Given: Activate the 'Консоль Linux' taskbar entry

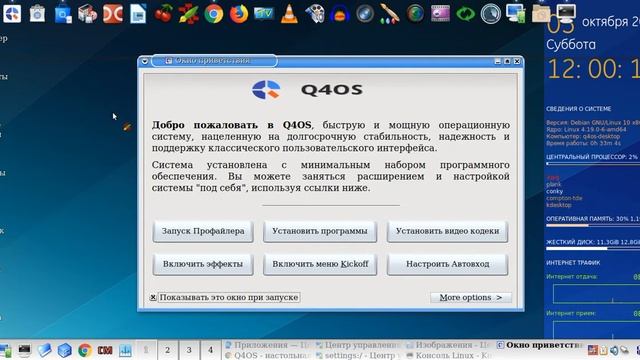Looking at the screenshot, I should 449,356.
